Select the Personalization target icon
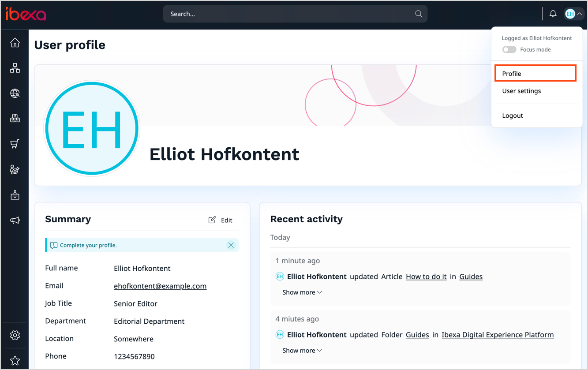Image resolution: width=588 pixels, height=370 pixels. tap(15, 169)
